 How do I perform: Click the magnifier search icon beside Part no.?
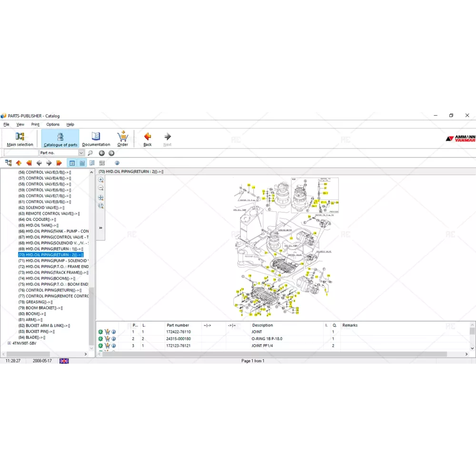[x=90, y=153]
